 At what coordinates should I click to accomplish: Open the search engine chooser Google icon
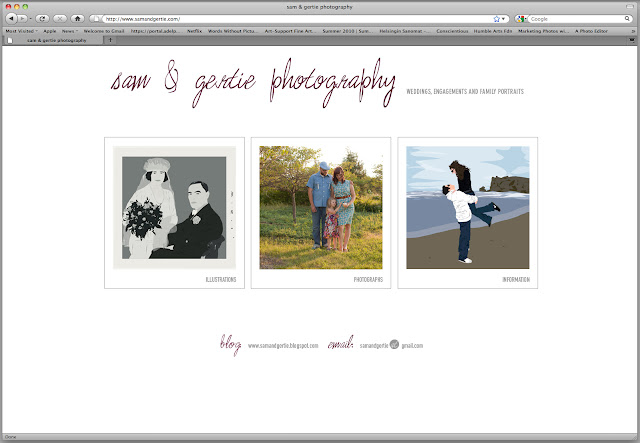click(520, 19)
